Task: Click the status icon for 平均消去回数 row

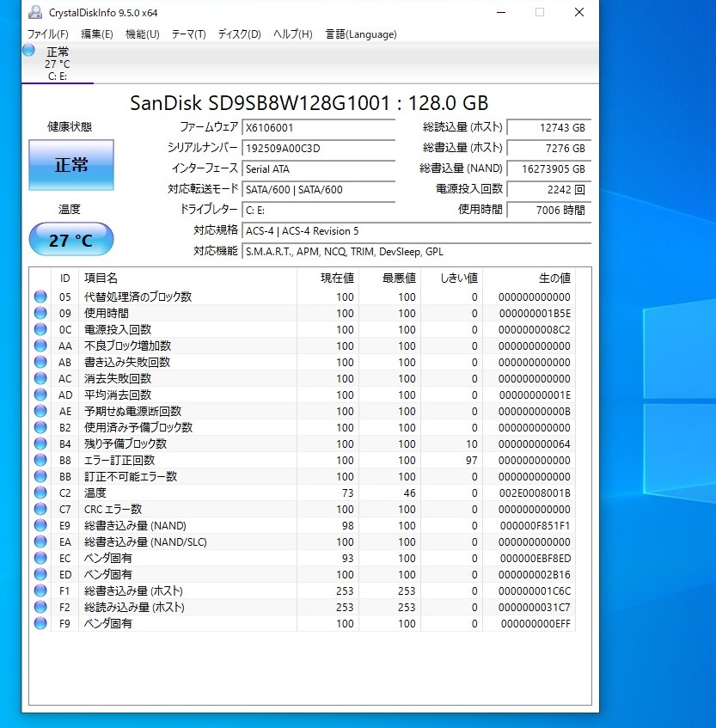Action: (x=40, y=395)
